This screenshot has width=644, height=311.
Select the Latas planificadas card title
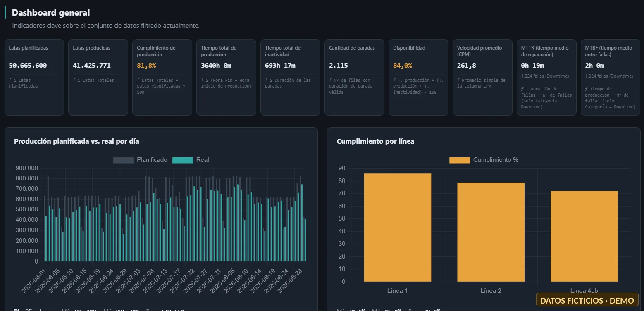[29, 48]
